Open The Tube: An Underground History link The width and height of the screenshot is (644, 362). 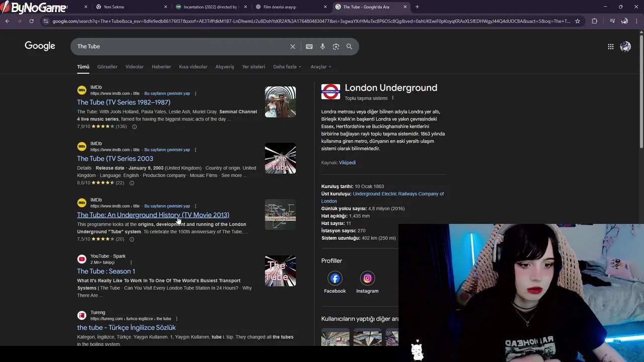point(153,215)
